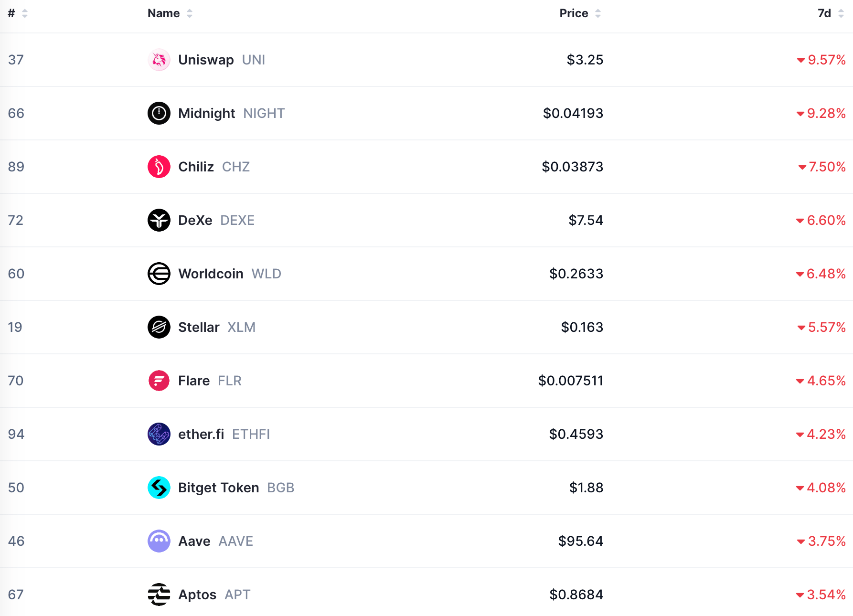The width and height of the screenshot is (853, 616).
Task: Click the DeXe black logo icon
Action: click(x=159, y=220)
